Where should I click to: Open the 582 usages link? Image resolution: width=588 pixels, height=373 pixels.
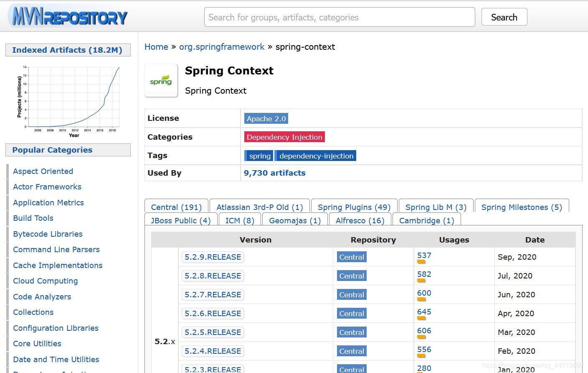pyautogui.click(x=424, y=274)
